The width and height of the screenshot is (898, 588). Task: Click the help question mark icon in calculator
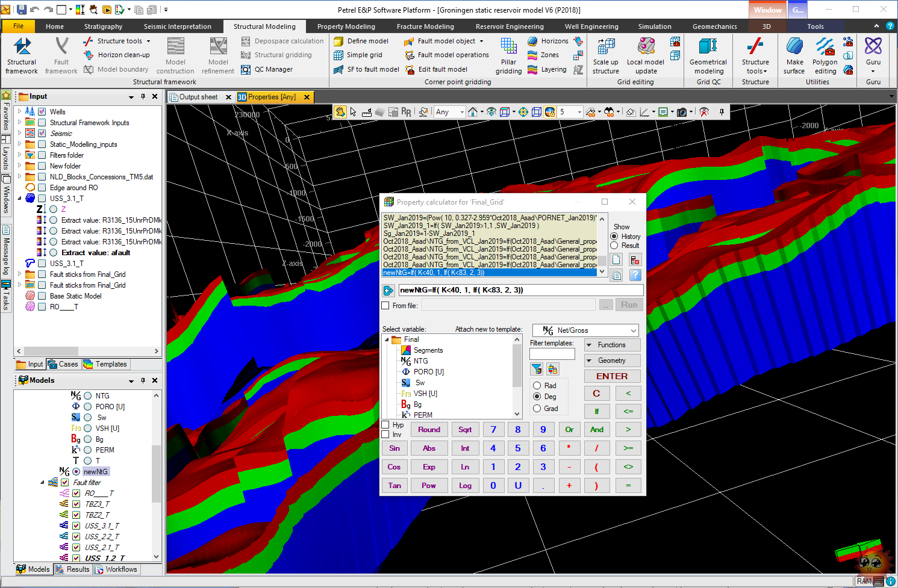pyautogui.click(x=635, y=275)
